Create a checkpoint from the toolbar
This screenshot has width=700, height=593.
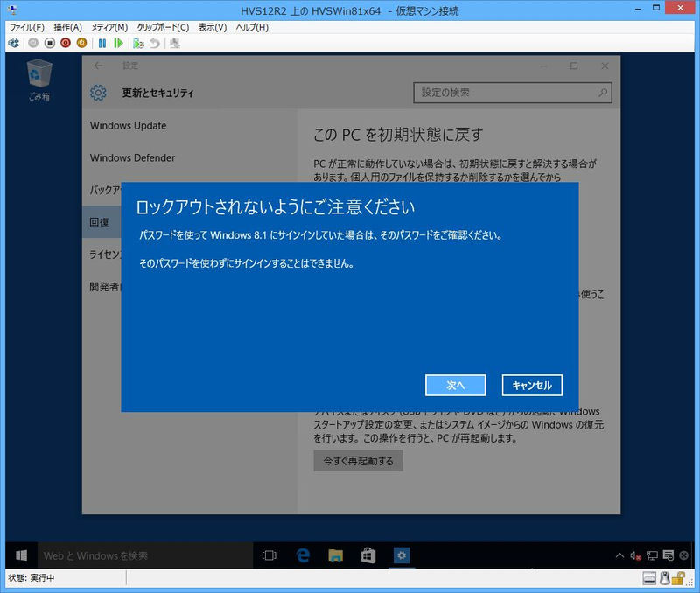coord(138,43)
